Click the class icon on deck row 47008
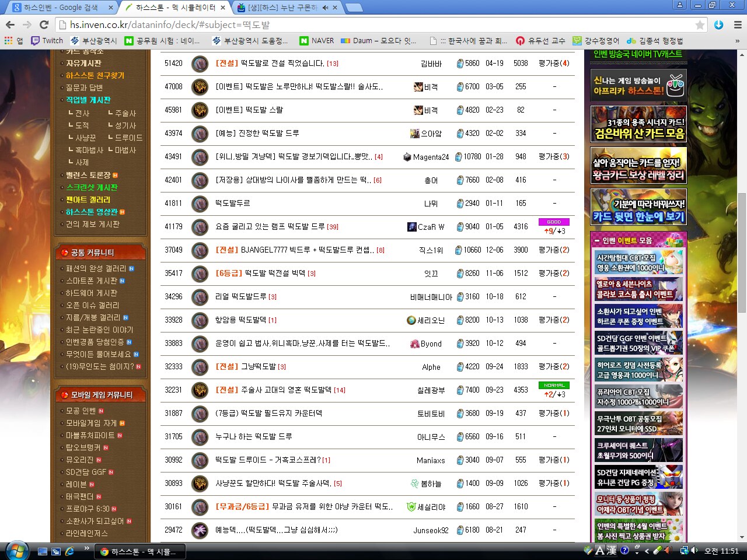 pos(200,86)
